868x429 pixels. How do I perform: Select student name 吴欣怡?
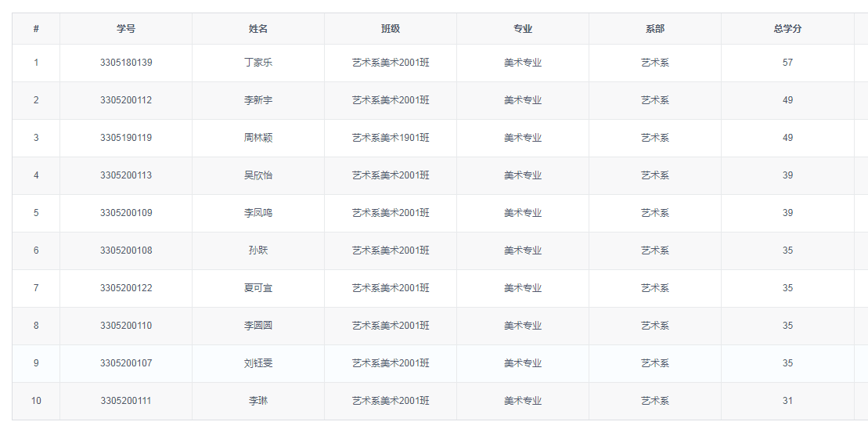(x=258, y=175)
